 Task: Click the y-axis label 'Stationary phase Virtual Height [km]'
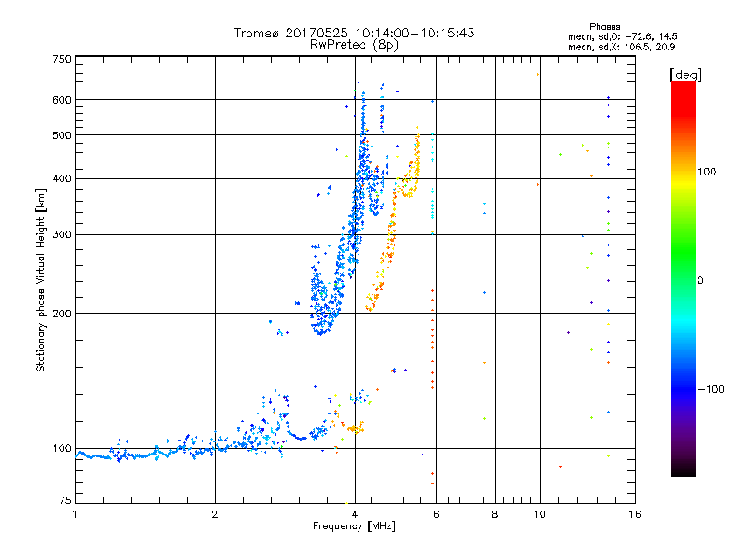point(40,280)
